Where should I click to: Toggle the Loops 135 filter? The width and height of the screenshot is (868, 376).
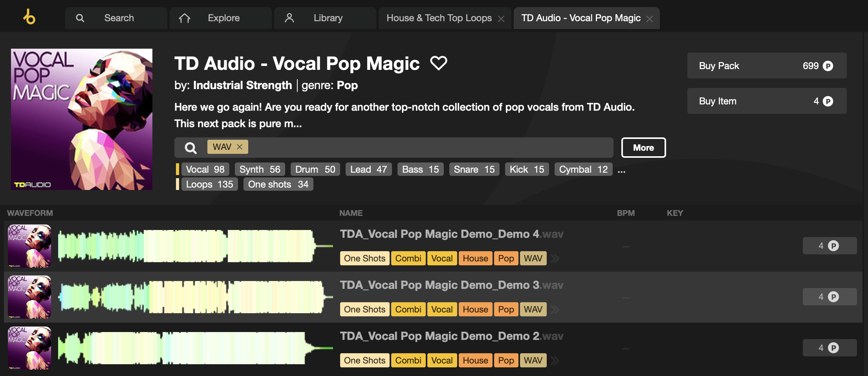209,184
